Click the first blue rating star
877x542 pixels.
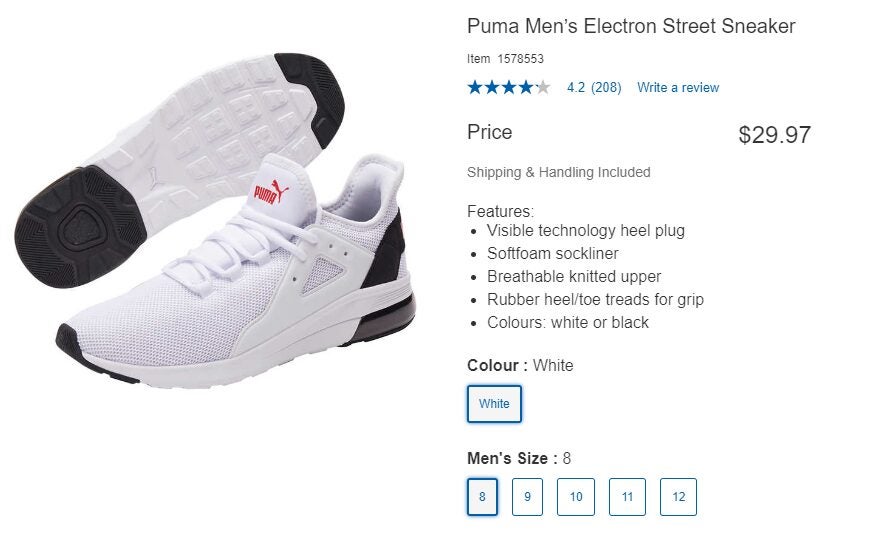point(475,87)
